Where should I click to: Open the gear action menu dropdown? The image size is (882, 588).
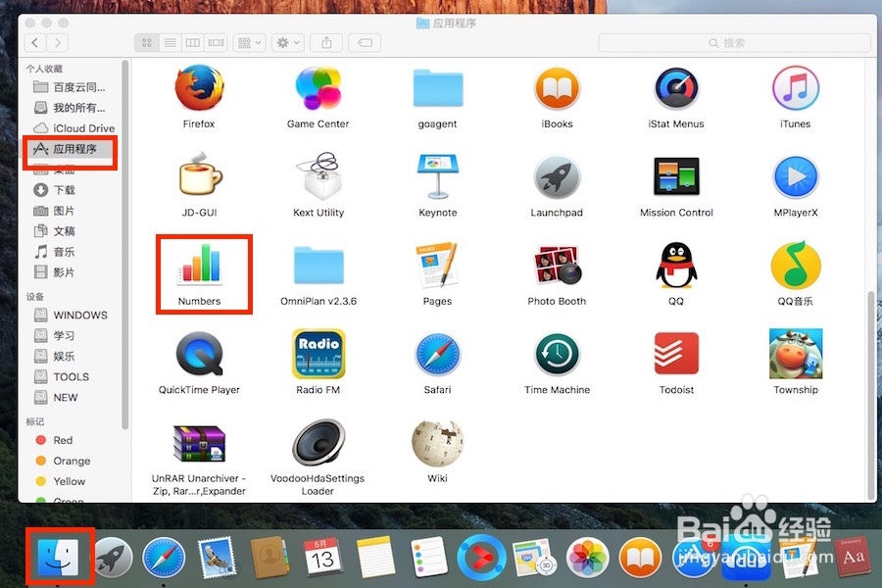coord(288,43)
